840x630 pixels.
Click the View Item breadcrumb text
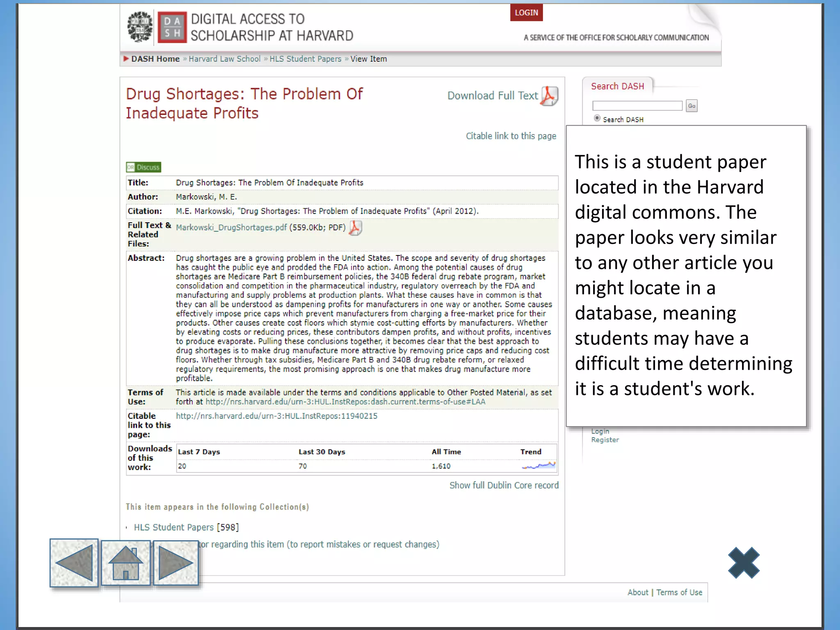[368, 59]
